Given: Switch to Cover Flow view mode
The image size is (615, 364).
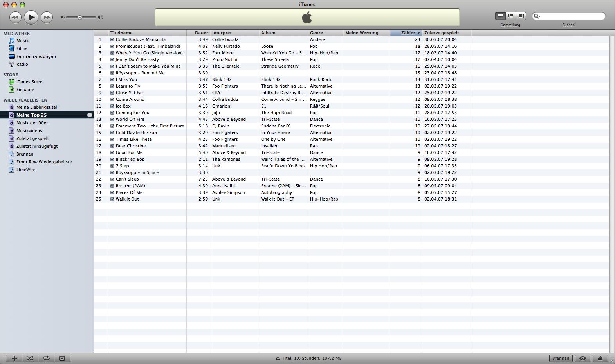Looking at the screenshot, I should click(x=521, y=16).
